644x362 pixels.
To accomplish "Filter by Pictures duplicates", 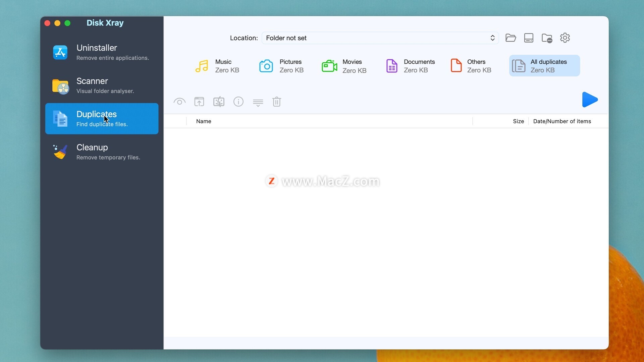I will coord(281,66).
